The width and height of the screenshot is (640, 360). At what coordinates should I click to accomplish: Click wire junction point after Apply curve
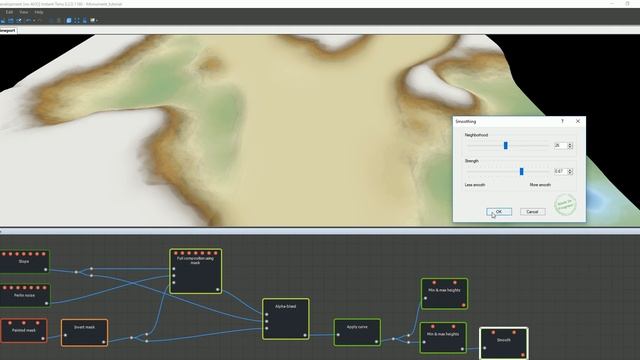[x=393, y=339]
